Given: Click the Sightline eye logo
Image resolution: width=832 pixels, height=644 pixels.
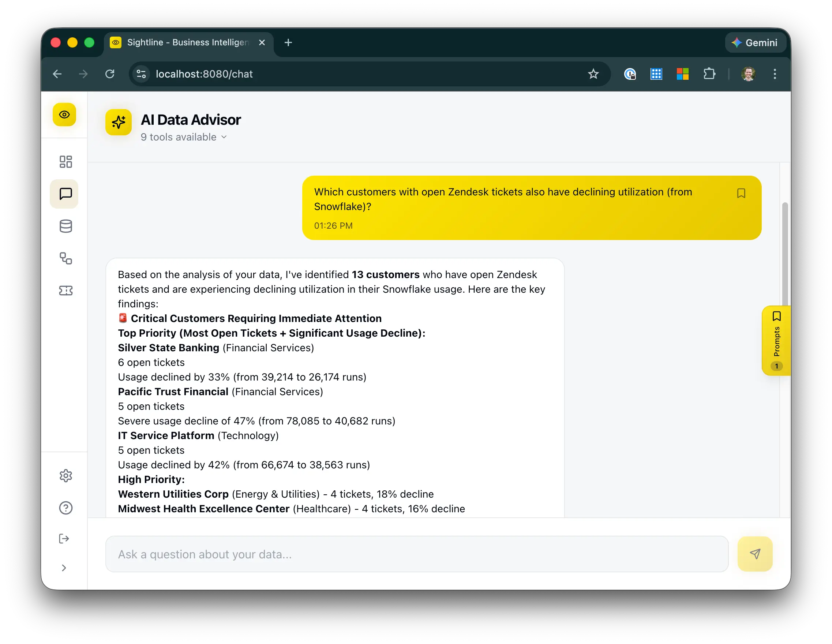Looking at the screenshot, I should pyautogui.click(x=64, y=115).
